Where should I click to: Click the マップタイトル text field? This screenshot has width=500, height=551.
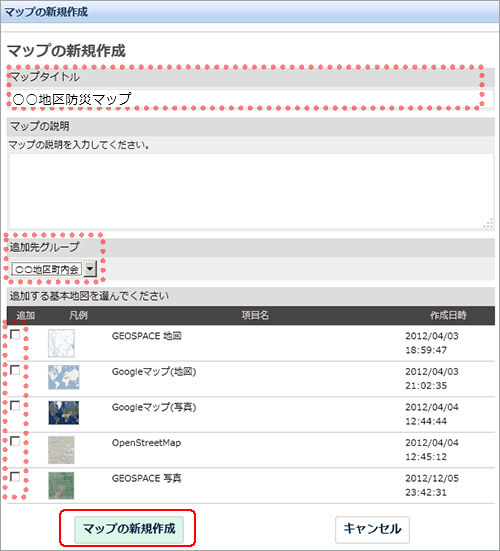pos(250,99)
